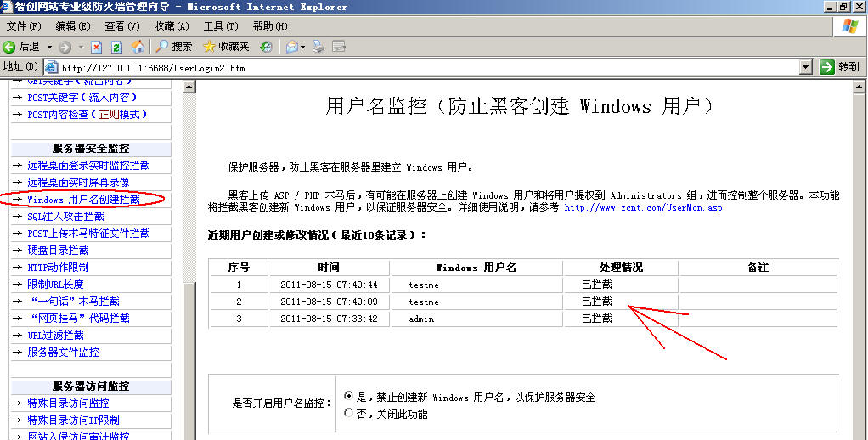The image size is (868, 440).
Task: Open the address bar URL dropdown
Action: coord(806,67)
